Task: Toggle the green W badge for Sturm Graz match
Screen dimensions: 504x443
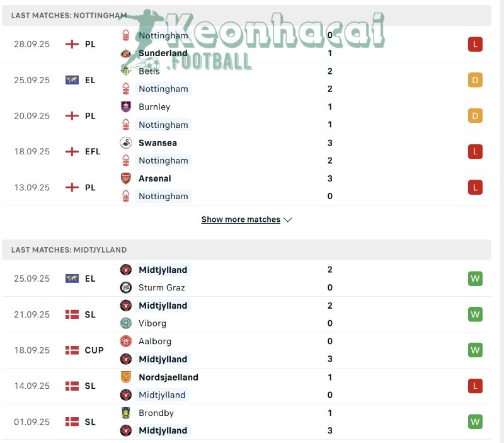Action: 475,279
